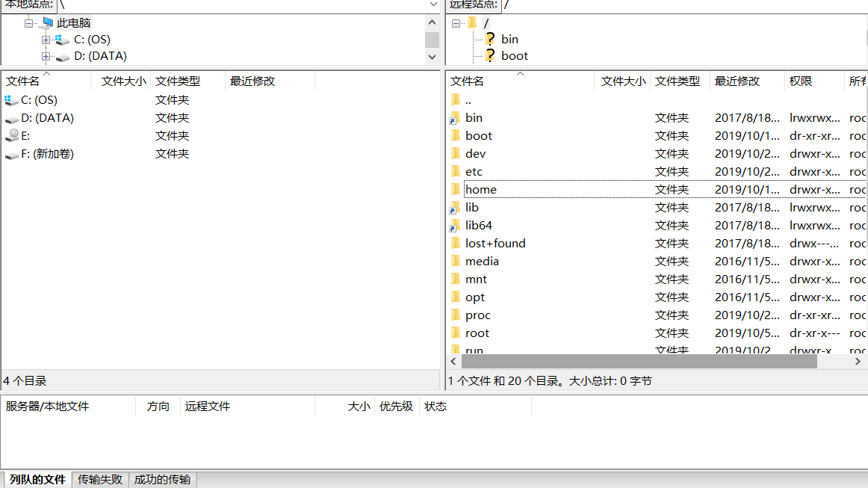Click the question-mark icon beside boot in remote tree

[490, 55]
